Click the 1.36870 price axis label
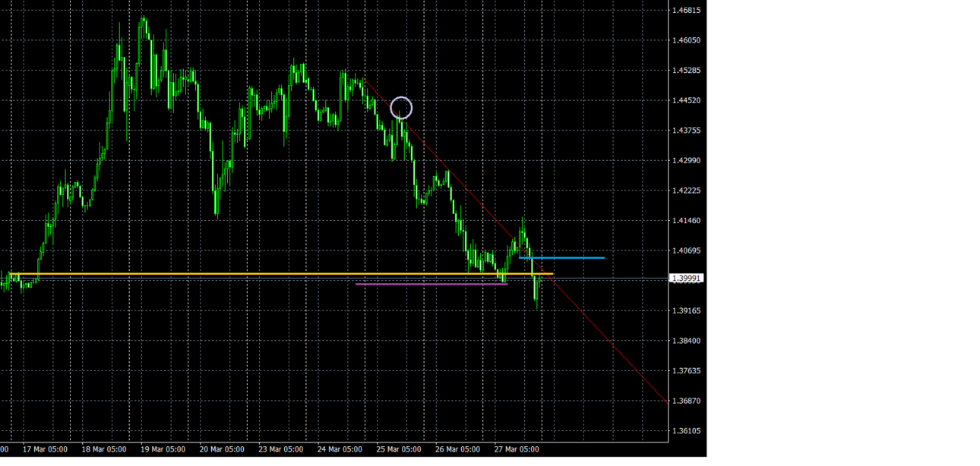This screenshot has height=466, width=980. click(687, 401)
